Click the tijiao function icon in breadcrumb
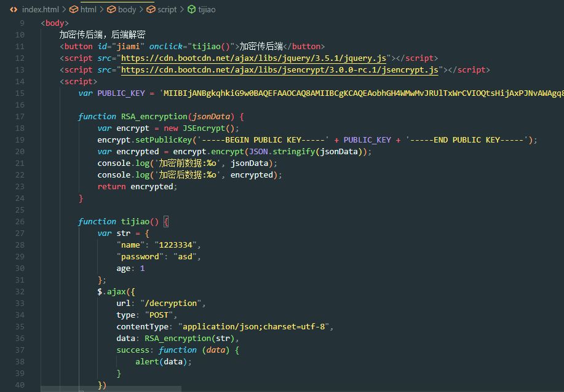564x392 pixels. point(192,10)
